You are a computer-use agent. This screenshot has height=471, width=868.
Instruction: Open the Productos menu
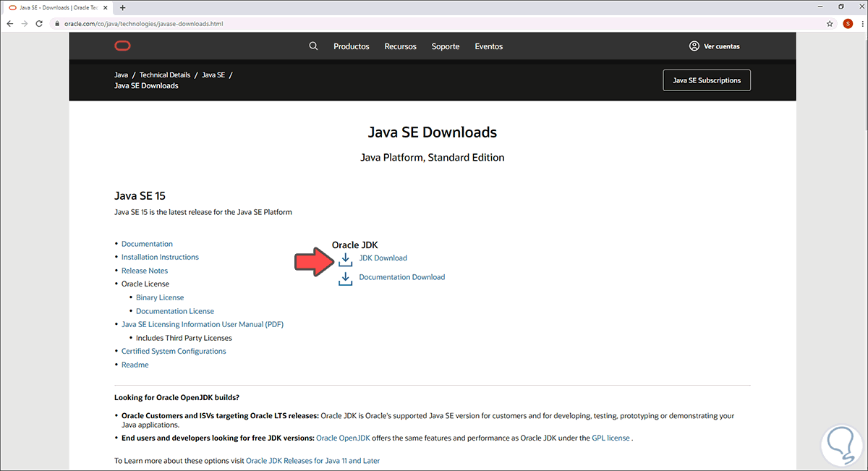352,46
